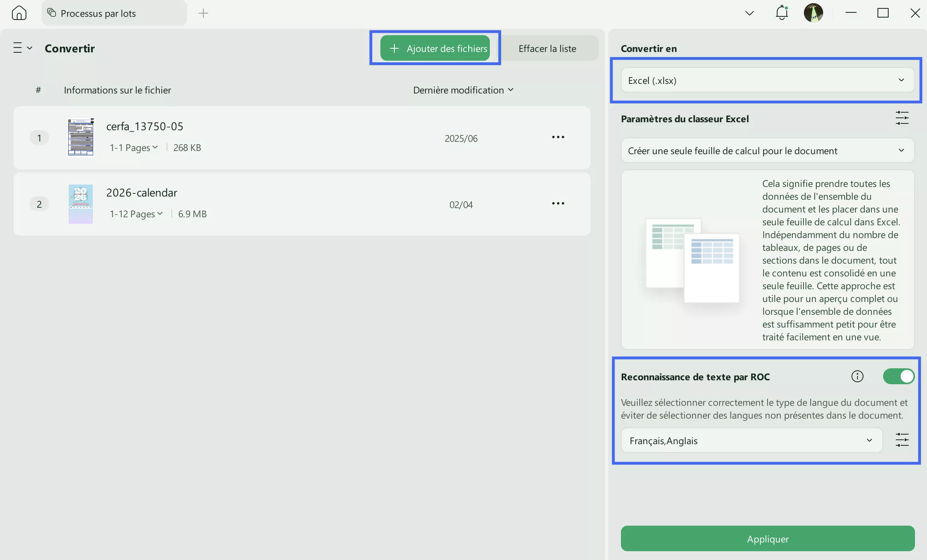Open the Français,Anglais language selector
Viewport: 927px width, 560px height.
point(751,440)
